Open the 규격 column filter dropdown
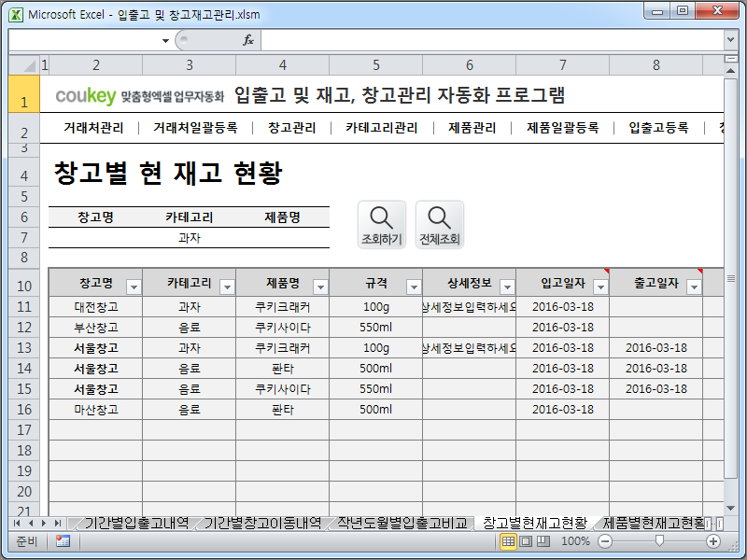 [414, 287]
